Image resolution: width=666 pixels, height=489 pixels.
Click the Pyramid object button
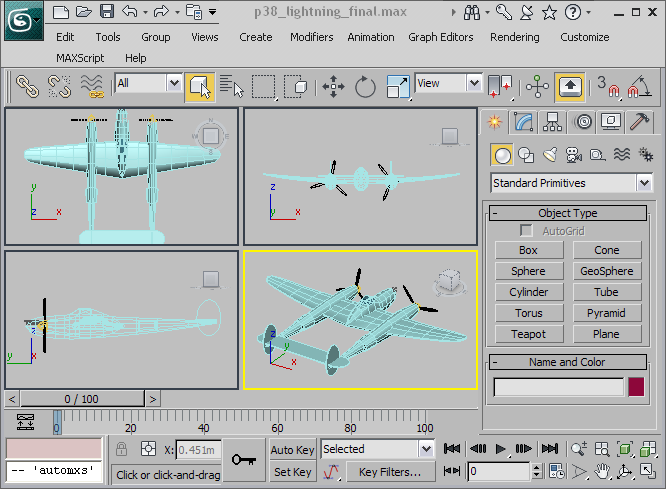pos(607,313)
